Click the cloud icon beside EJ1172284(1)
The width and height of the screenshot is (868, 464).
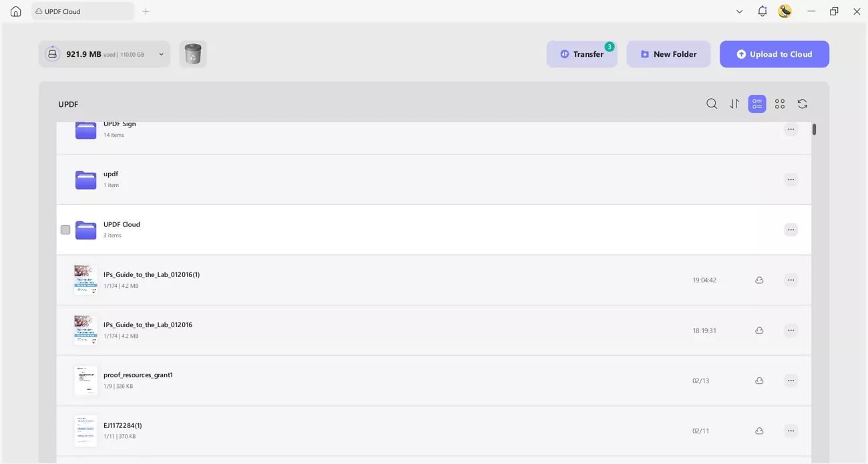pos(759,431)
